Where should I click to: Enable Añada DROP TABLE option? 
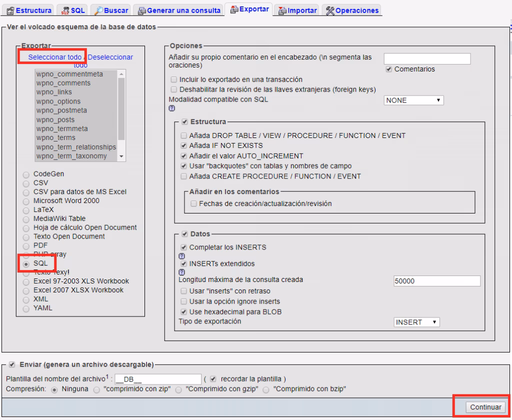coord(184,135)
